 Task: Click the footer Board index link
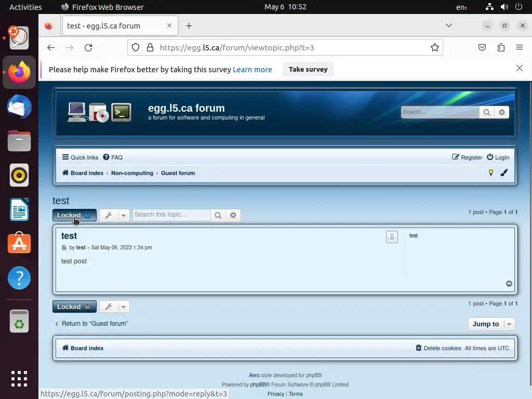coord(83,348)
